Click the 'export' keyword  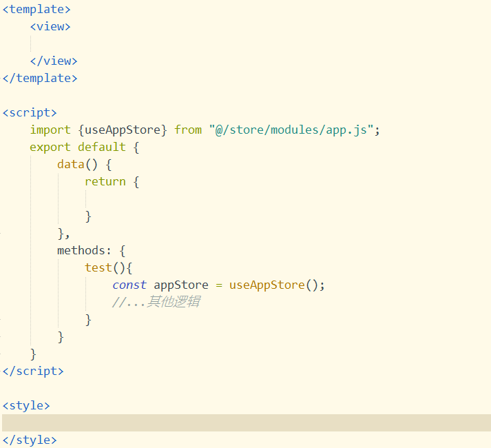(x=50, y=147)
